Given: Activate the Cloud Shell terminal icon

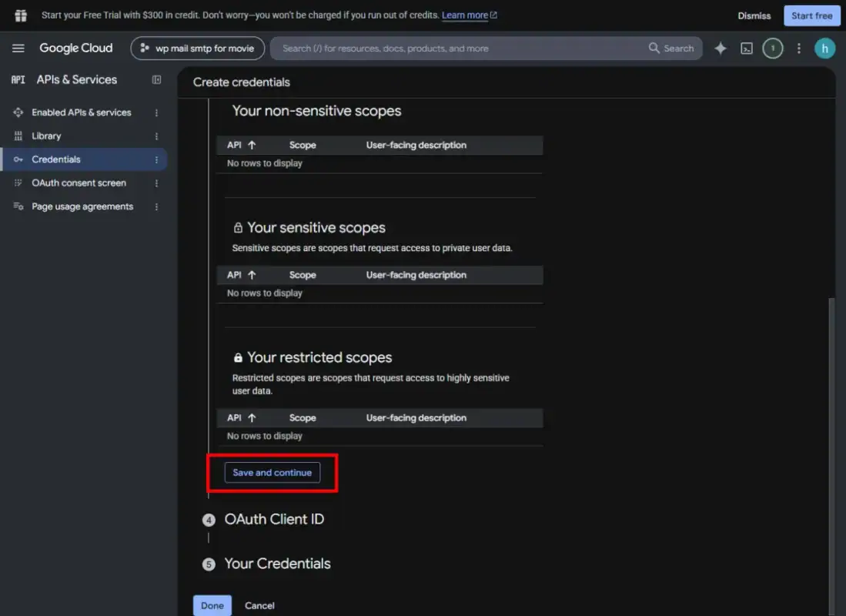Looking at the screenshot, I should (746, 49).
